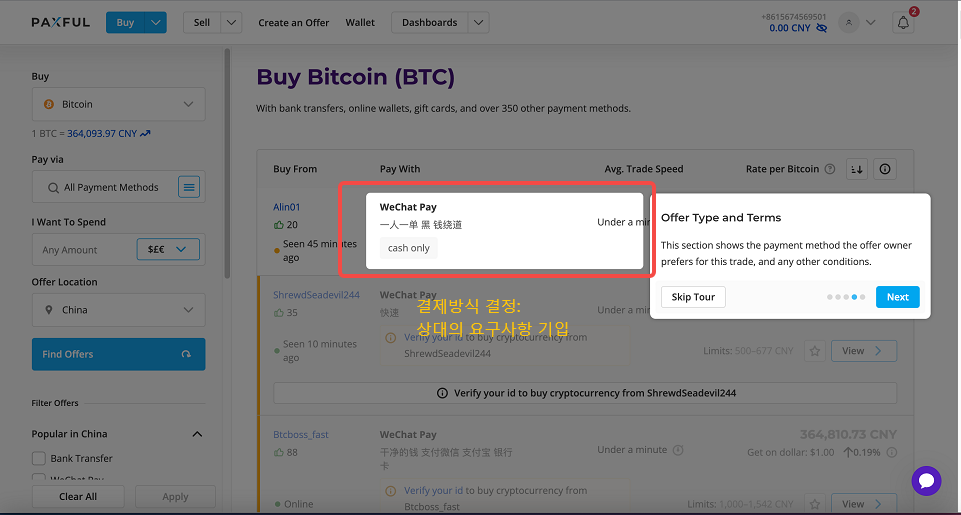Tick the Bank Transfer checkbox
Screen dimensions: 961x515
(x=39, y=459)
